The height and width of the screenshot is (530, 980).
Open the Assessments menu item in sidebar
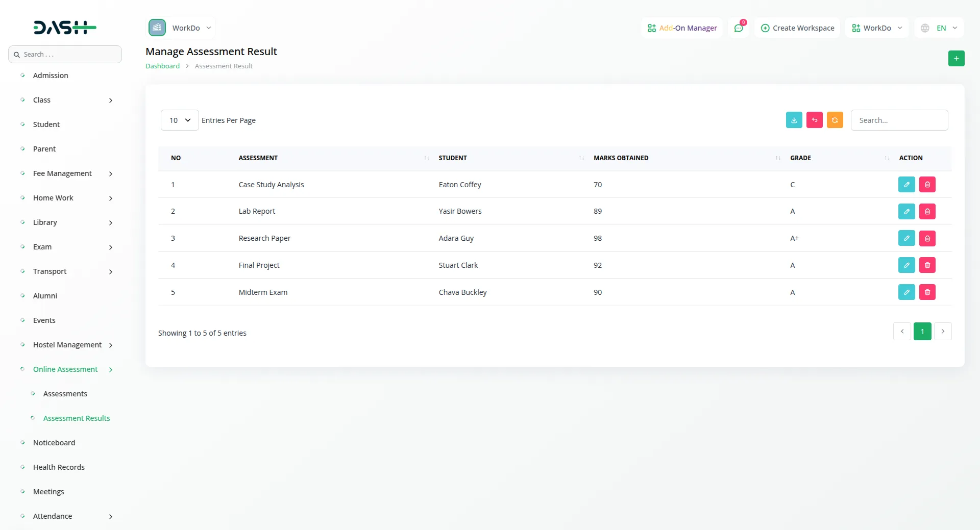click(64, 393)
